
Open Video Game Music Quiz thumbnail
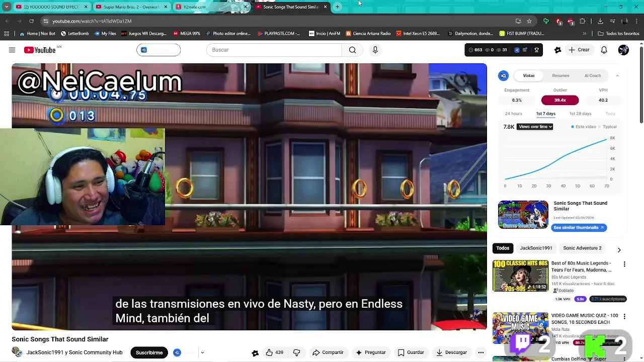tap(520, 328)
